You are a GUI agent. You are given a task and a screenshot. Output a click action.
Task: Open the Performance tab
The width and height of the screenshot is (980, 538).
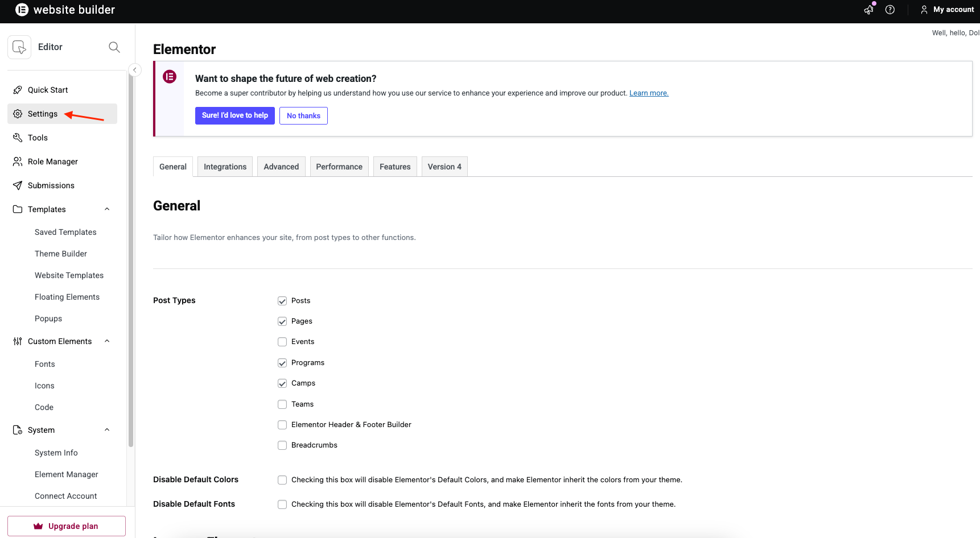tap(339, 167)
